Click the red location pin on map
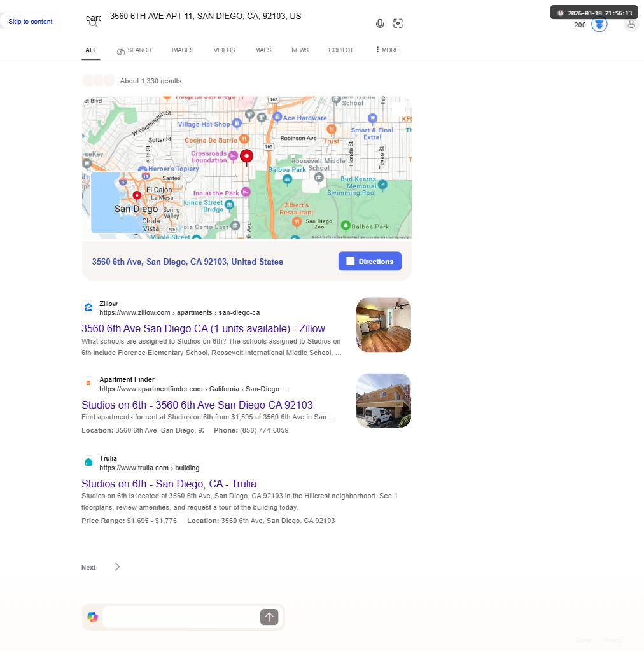The width and height of the screenshot is (644, 651). tap(247, 157)
